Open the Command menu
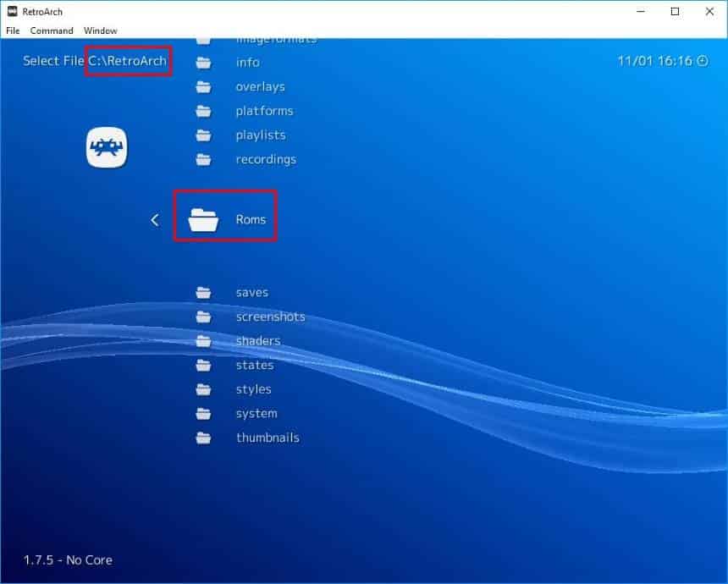 point(52,30)
